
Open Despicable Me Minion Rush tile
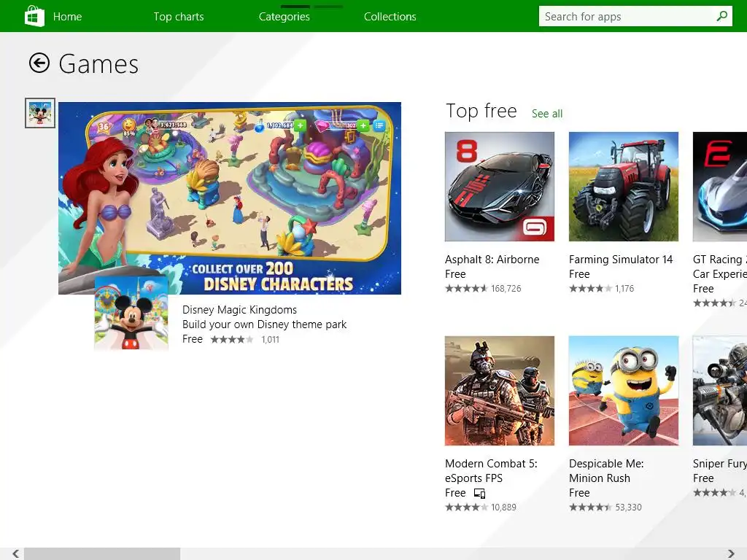623,391
